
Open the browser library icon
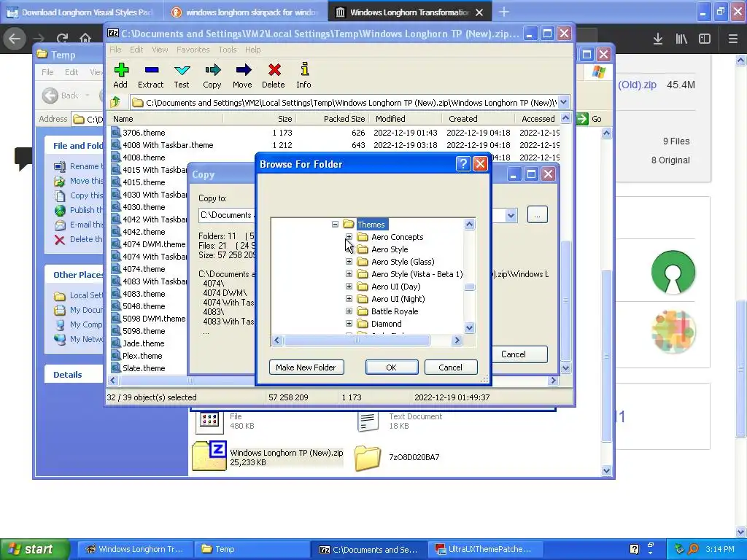pyautogui.click(x=681, y=39)
